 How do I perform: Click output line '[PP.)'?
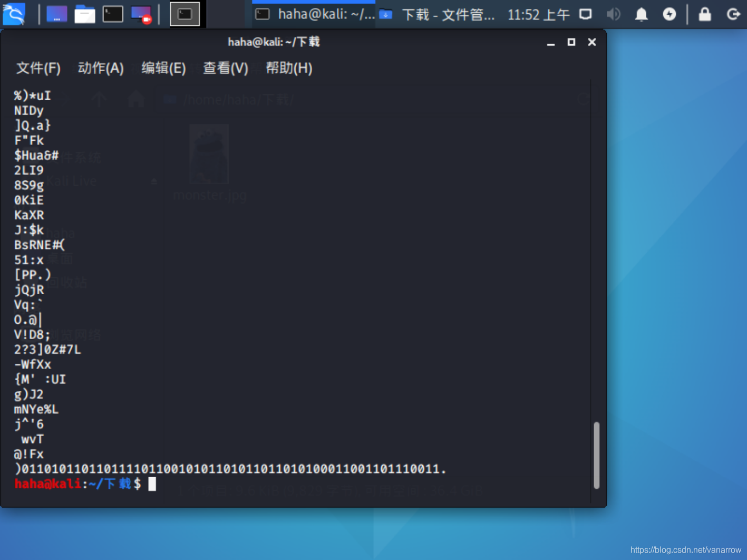(33, 275)
